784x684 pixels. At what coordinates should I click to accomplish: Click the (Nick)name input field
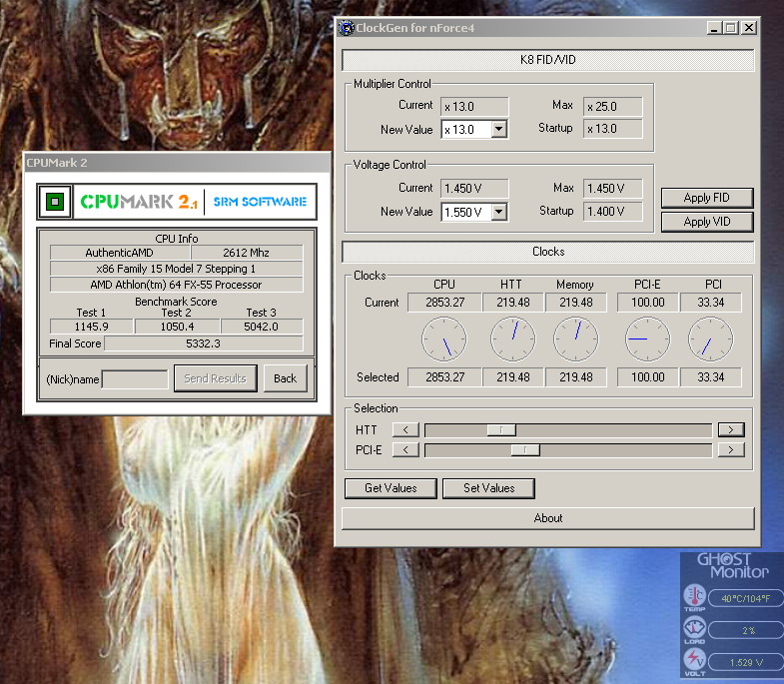(135, 379)
